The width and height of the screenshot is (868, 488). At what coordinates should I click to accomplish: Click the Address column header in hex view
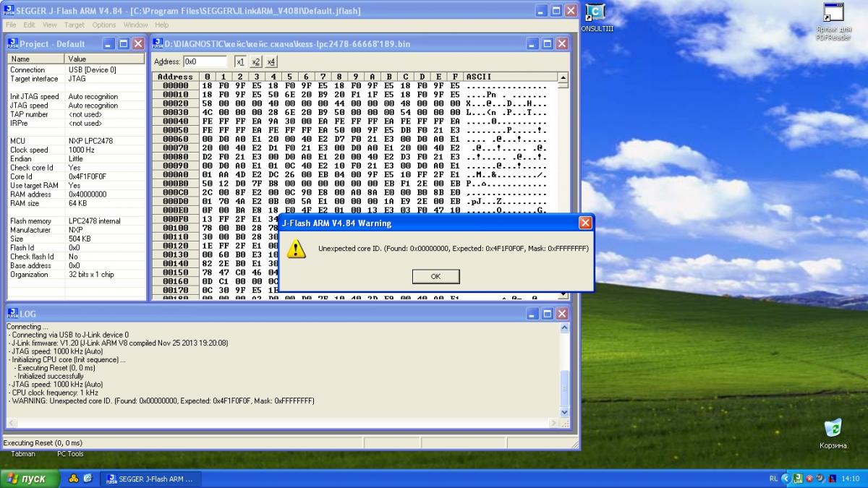pos(175,77)
